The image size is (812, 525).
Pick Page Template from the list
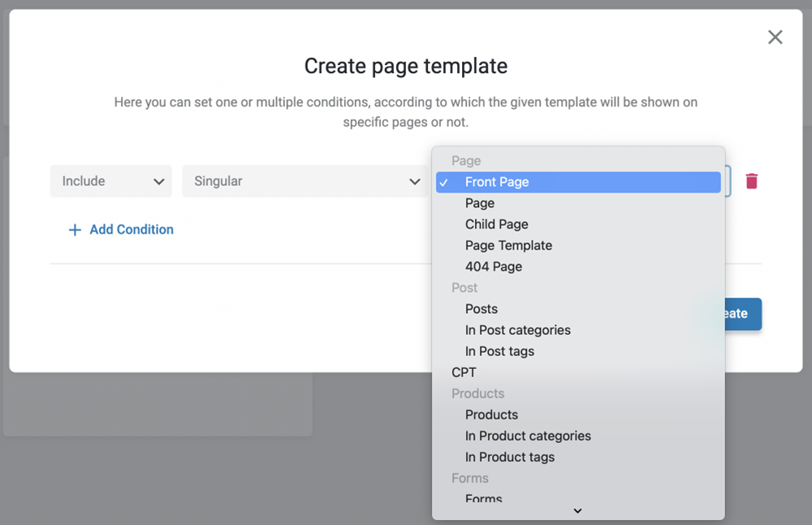click(578, 245)
